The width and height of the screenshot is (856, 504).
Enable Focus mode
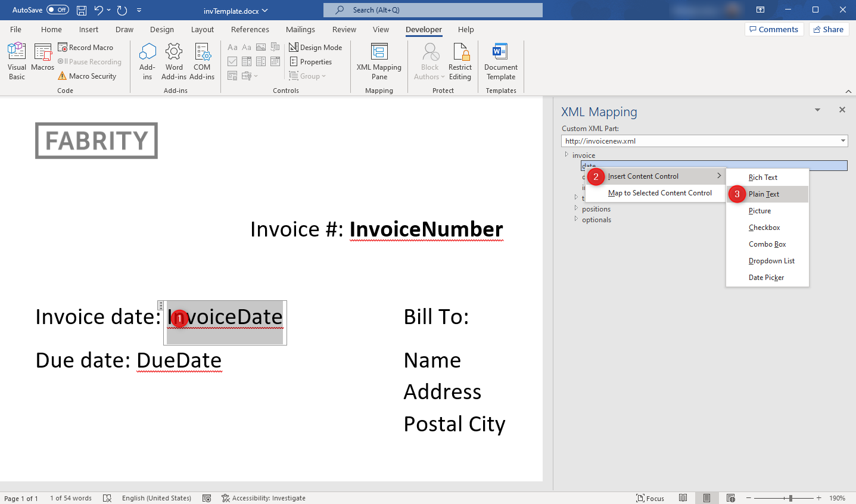pos(650,498)
